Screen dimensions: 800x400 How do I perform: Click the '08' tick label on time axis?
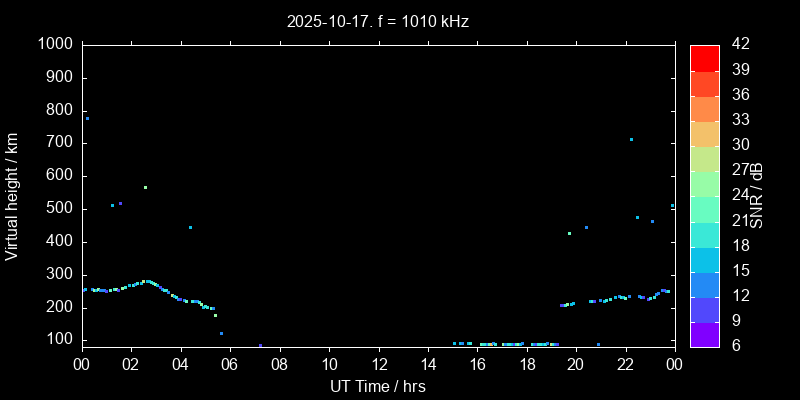[279, 363]
